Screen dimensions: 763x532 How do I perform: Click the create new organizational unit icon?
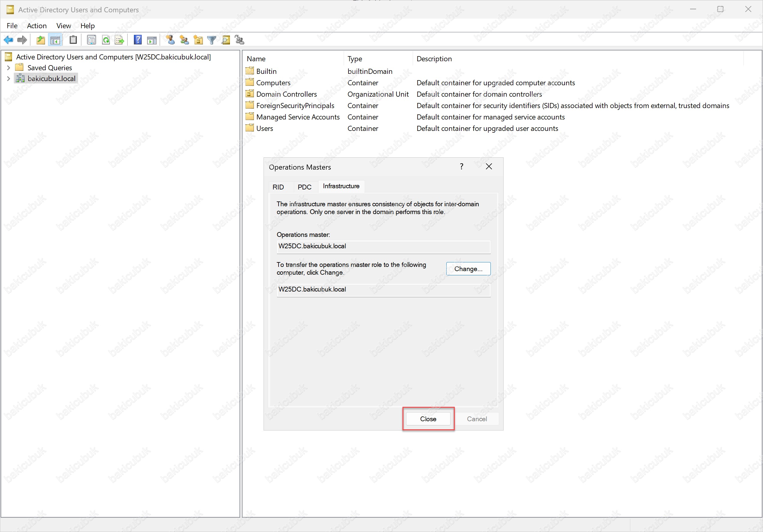(x=198, y=40)
